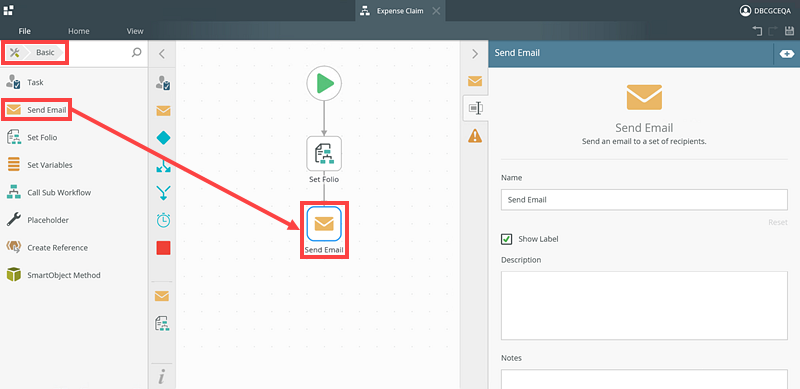Viewport: 800px width, 389px height.
Task: Close the Expense Claim tab
Action: point(436,11)
